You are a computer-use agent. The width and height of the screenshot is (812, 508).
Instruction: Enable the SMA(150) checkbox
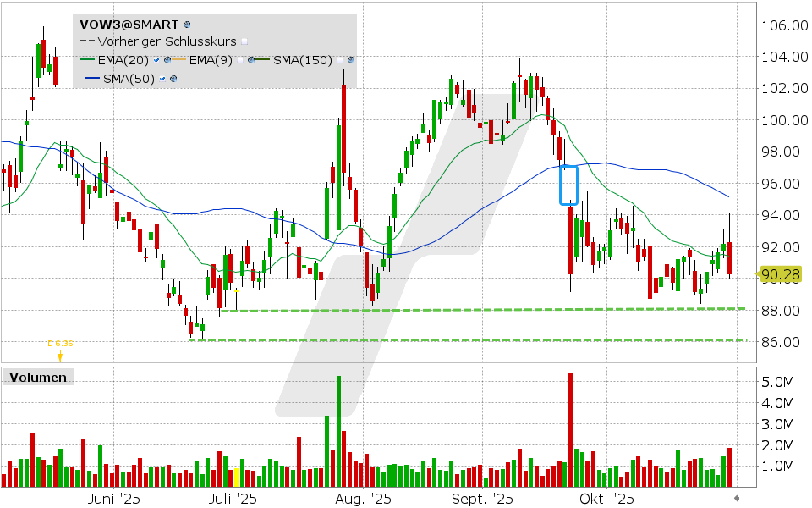[x=340, y=60]
